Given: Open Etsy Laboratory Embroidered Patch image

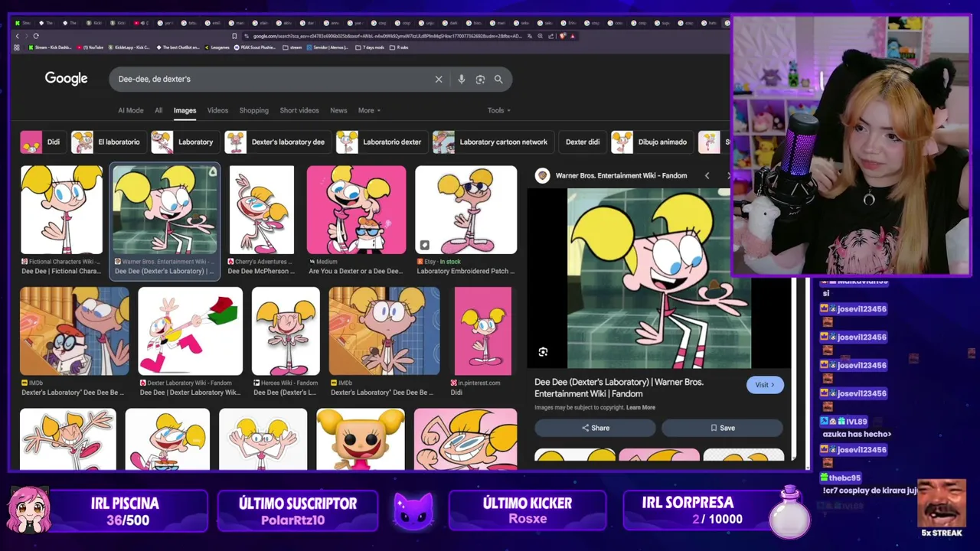Looking at the screenshot, I should tap(465, 210).
